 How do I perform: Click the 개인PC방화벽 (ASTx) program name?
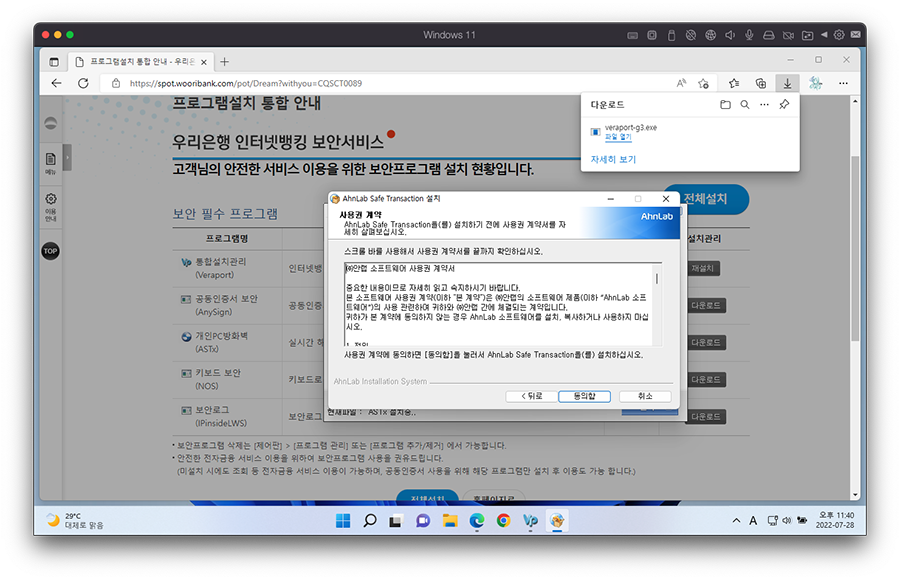pyautogui.click(x=221, y=342)
